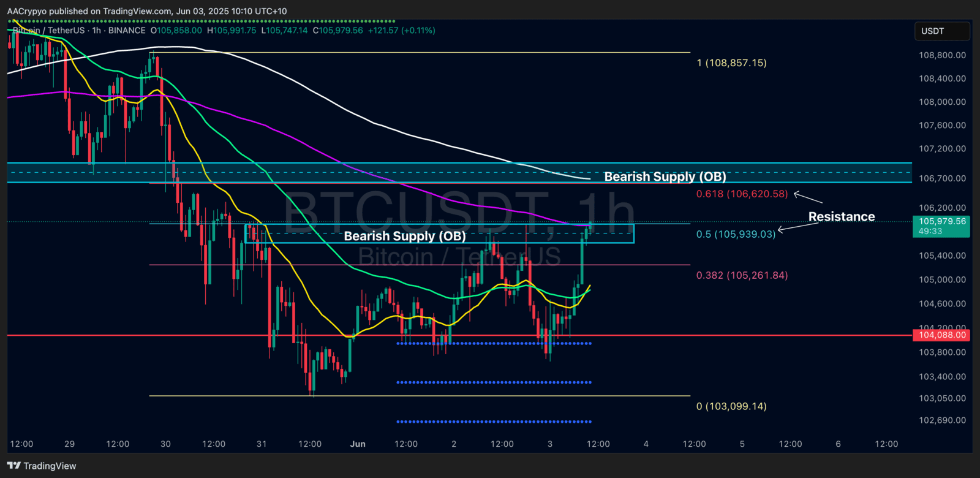Click the Bitcoin / TetherUS symbol title

point(49,30)
